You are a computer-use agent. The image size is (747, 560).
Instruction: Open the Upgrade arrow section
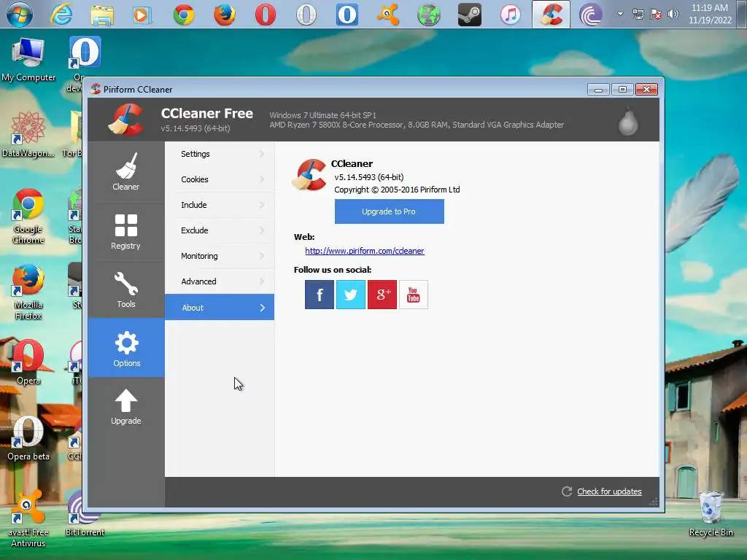point(125,407)
